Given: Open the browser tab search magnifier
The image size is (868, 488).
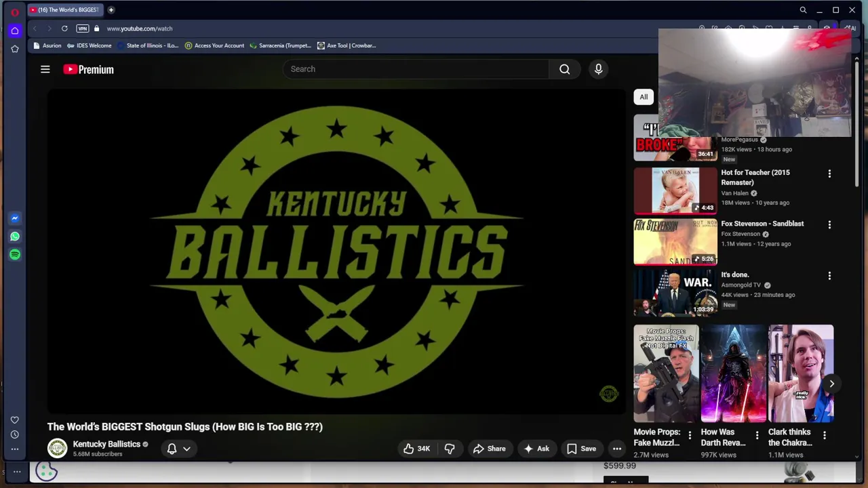Looking at the screenshot, I should tap(803, 10).
